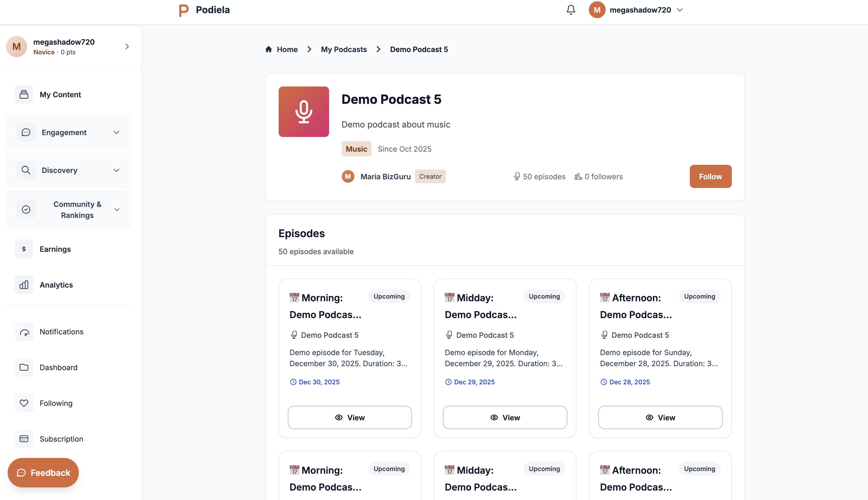
Task: Click the 'Novice' rank label
Action: pyautogui.click(x=44, y=52)
